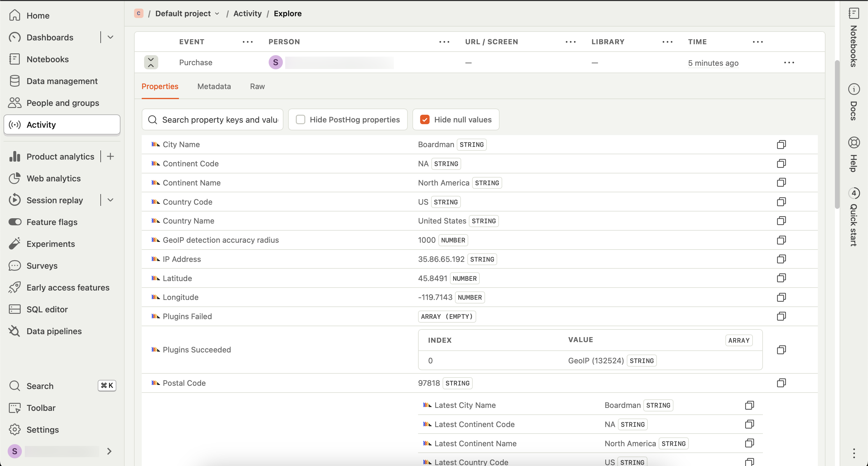Expand the user account menu arrow
This screenshot has width=868, height=466.
click(x=109, y=452)
